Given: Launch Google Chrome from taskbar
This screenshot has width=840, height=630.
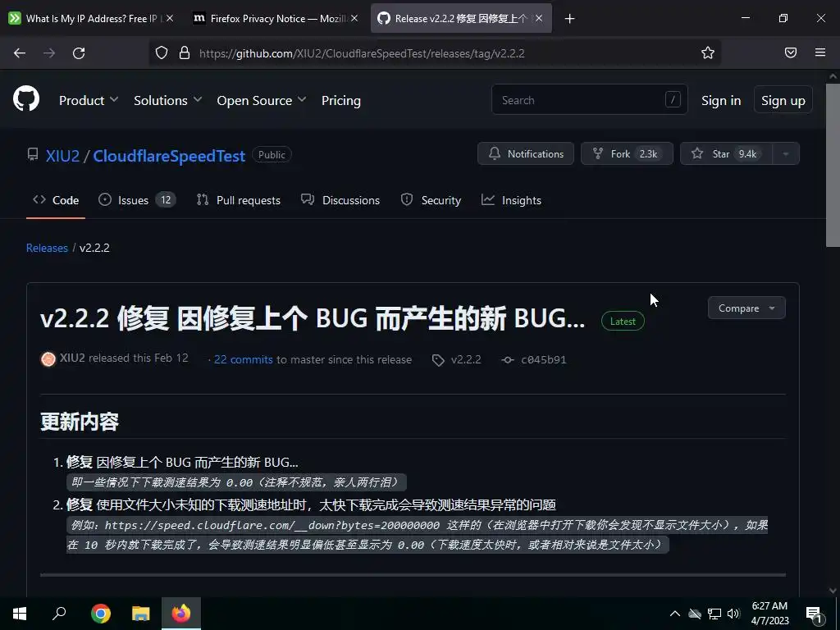Looking at the screenshot, I should click(101, 614).
